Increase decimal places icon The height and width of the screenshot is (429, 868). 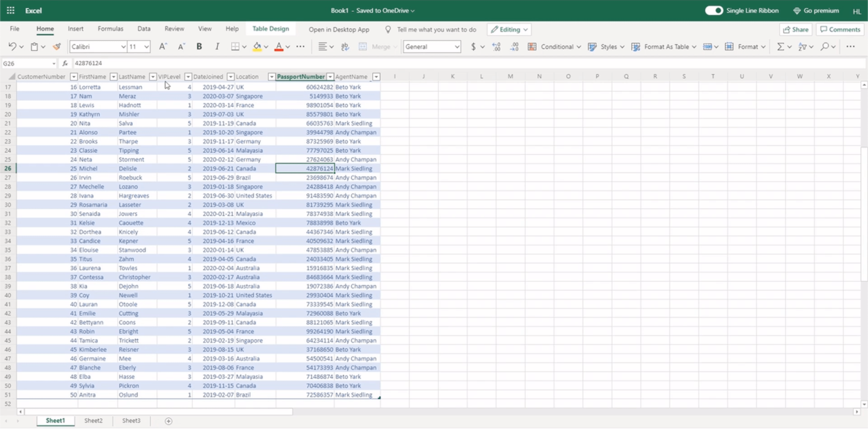[x=497, y=46]
